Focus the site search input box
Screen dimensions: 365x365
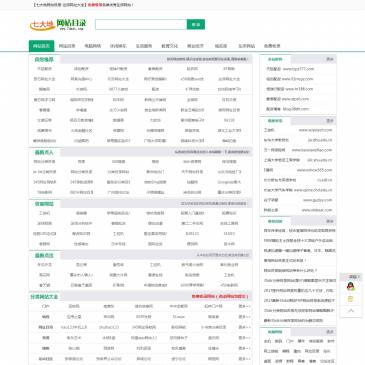point(141,24)
